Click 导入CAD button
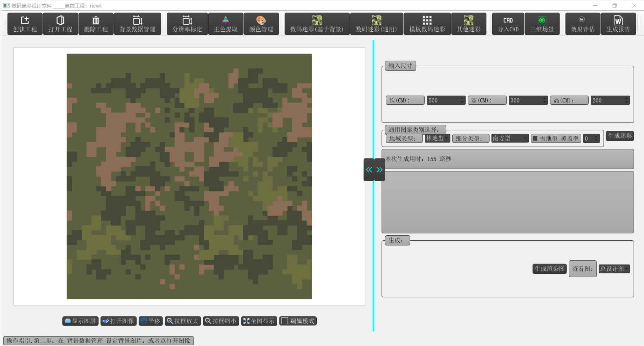This screenshot has height=346, width=644. 508,24
